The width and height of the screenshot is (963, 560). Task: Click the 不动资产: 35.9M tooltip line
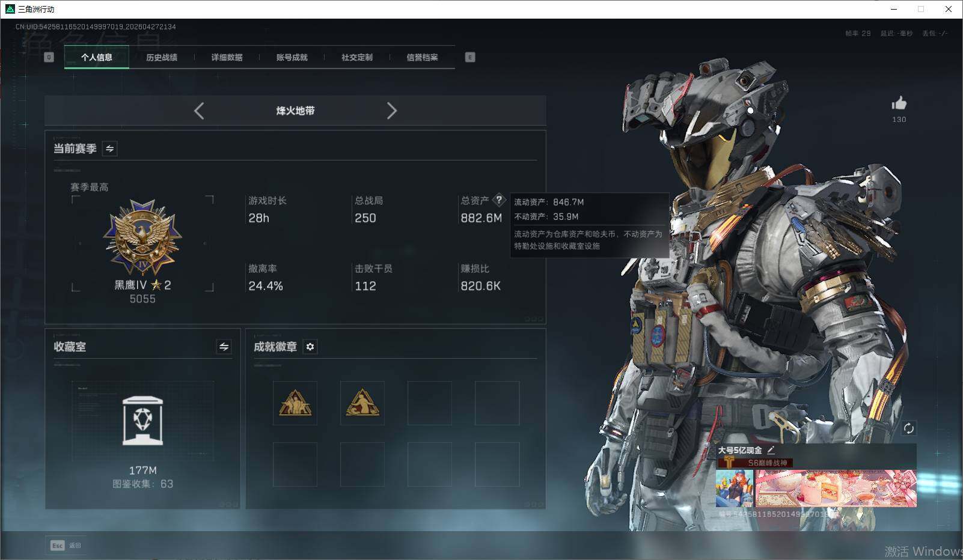point(546,216)
